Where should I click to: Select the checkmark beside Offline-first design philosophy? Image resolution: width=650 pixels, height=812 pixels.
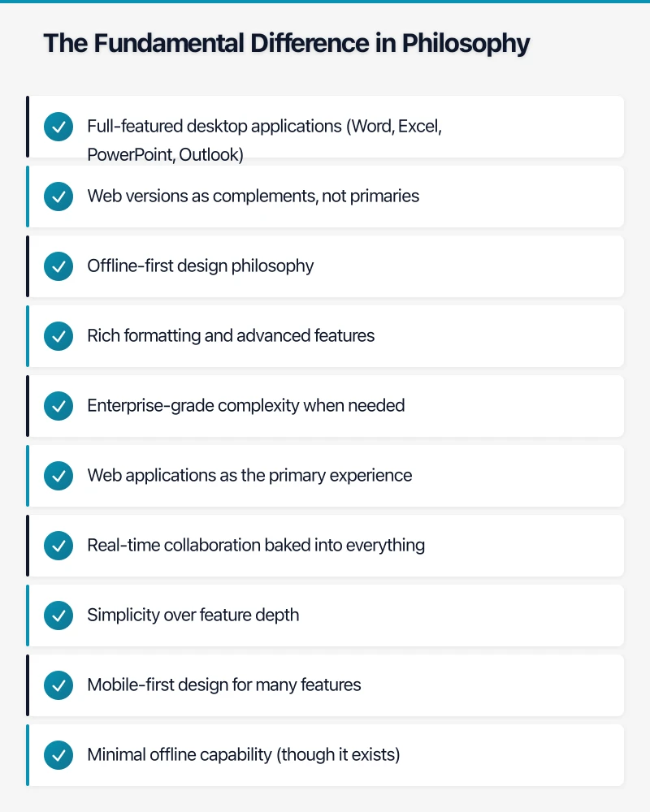[58, 266]
